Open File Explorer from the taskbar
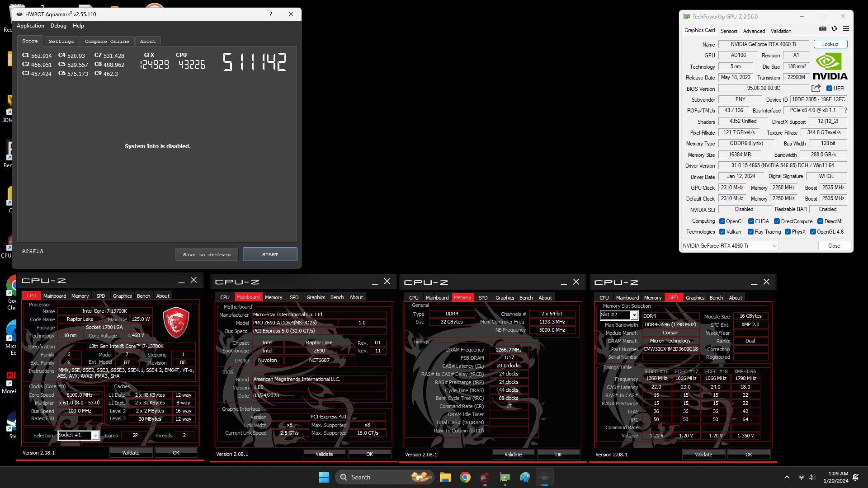Image resolution: width=868 pixels, height=488 pixels. [445, 477]
